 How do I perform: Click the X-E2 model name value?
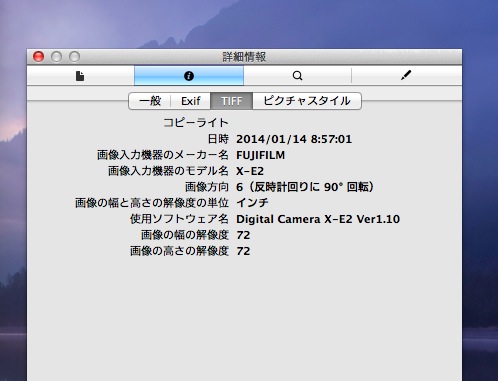click(250, 171)
